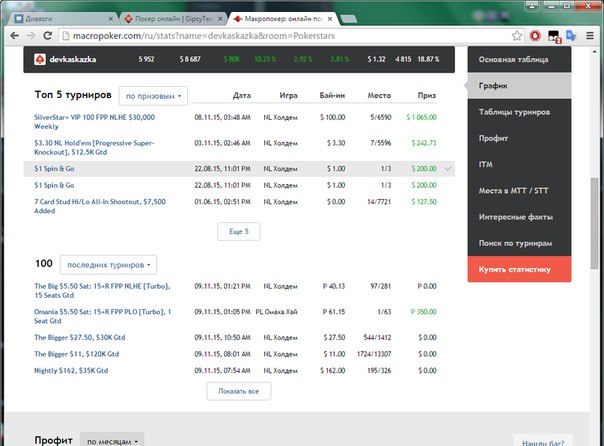Click the $242.73 prize value
This screenshot has width=604, height=446.
coord(424,143)
